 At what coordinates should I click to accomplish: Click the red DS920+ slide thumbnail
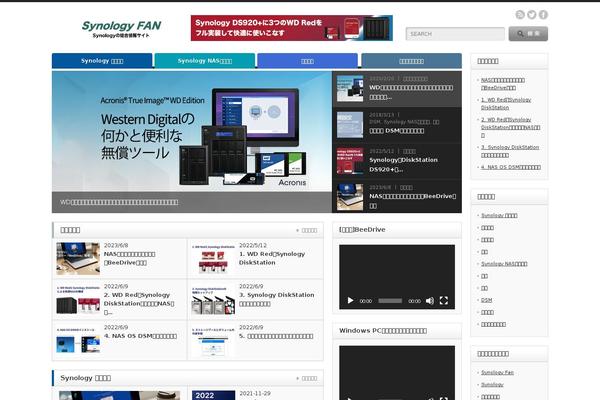(x=350, y=161)
